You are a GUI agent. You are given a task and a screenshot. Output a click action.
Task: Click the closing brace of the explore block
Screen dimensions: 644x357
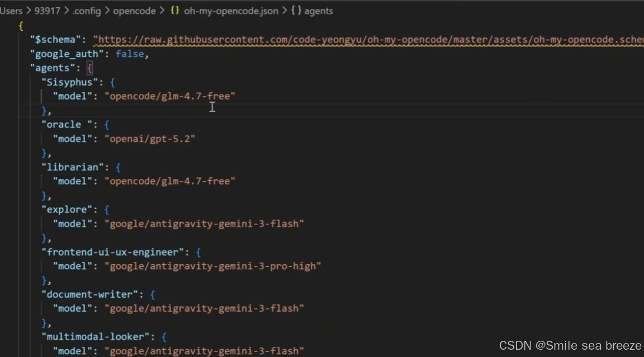click(x=44, y=238)
